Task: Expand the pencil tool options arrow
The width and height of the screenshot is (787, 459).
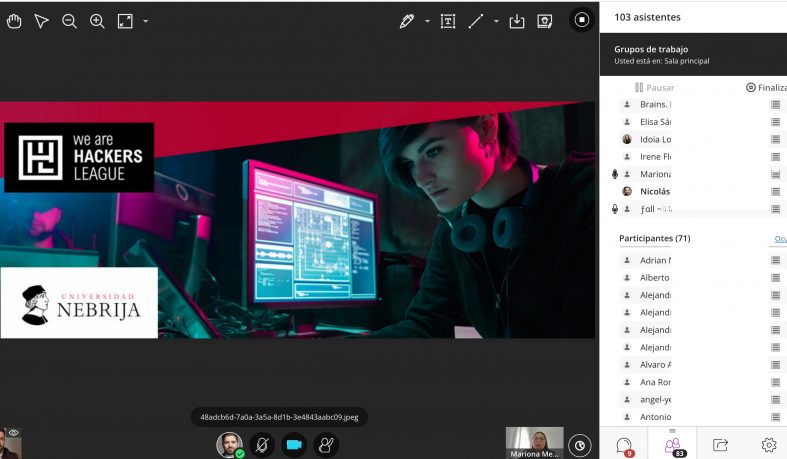Action: pyautogui.click(x=427, y=21)
